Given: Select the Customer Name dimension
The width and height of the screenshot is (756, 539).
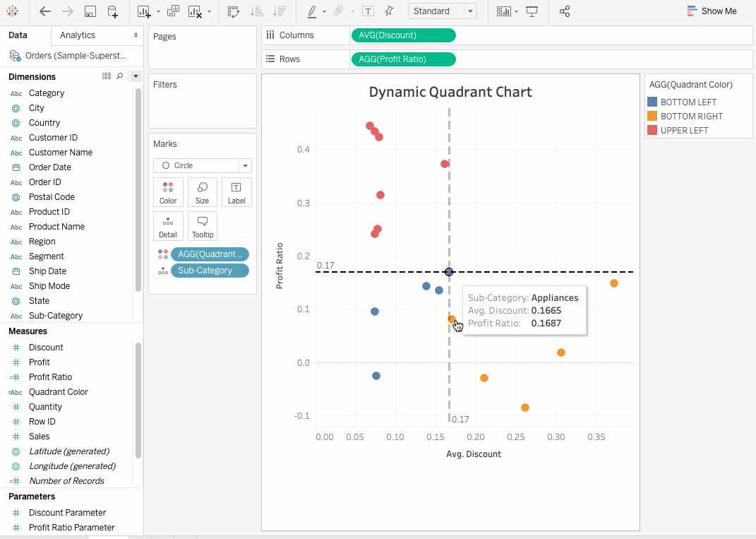Looking at the screenshot, I should point(60,153).
